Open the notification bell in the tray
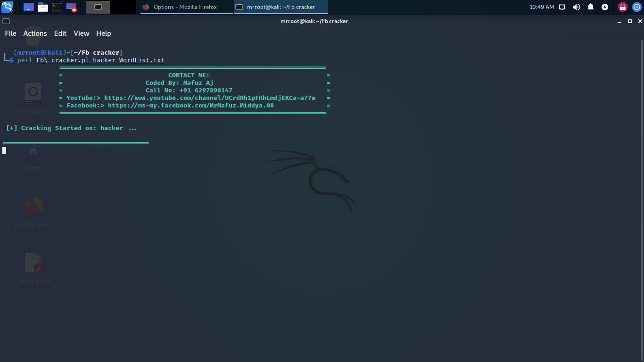Viewport: 644px width, 362px height. [590, 7]
